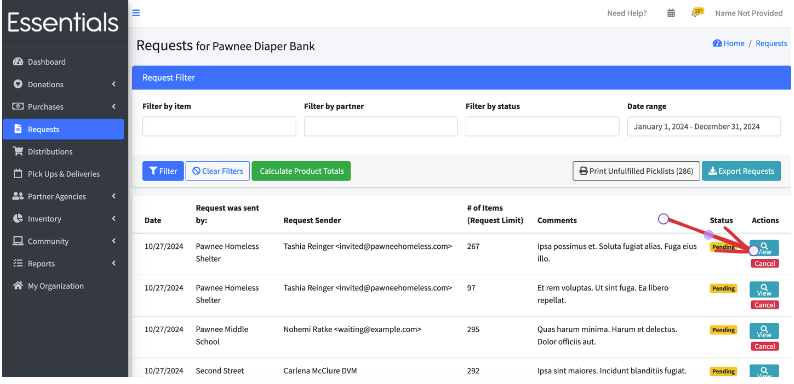Click the Request Filter panel header
Viewport: 794px width, 384px height.
[x=461, y=78]
